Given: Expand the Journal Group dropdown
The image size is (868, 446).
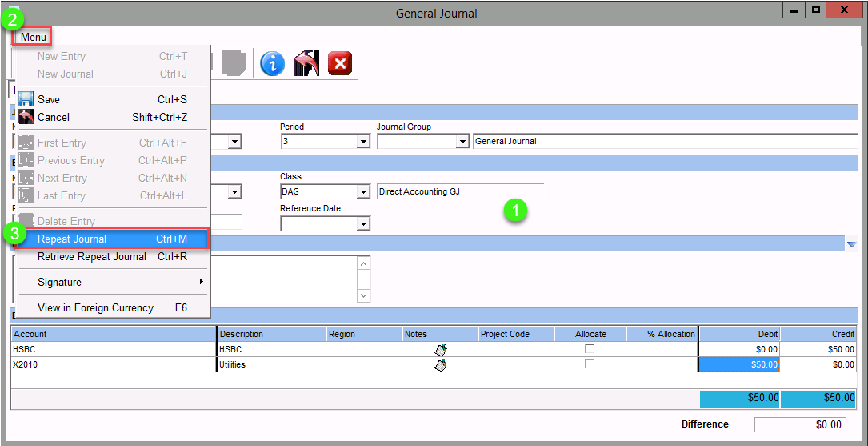Looking at the screenshot, I should (x=462, y=142).
